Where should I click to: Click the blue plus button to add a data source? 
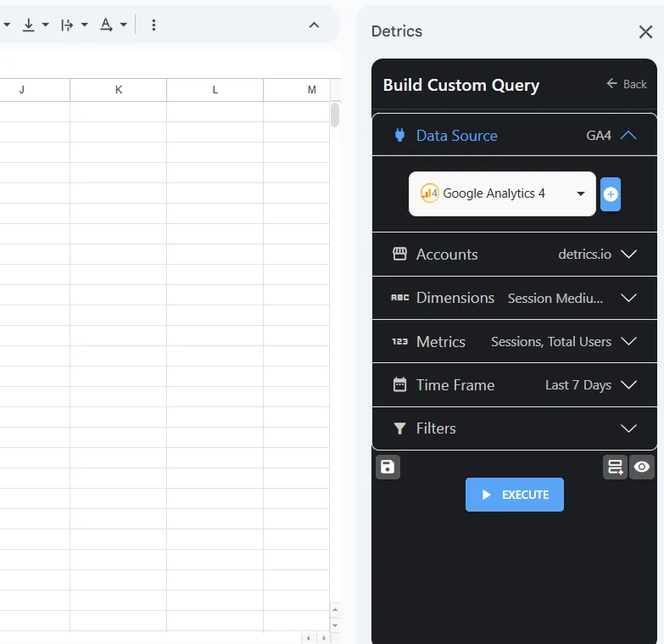point(611,194)
